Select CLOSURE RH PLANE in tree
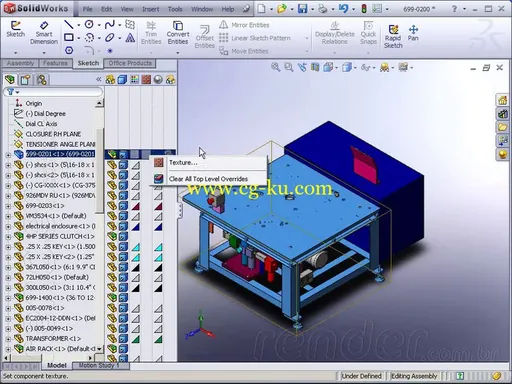This screenshot has height=384, width=512. pos(53,134)
